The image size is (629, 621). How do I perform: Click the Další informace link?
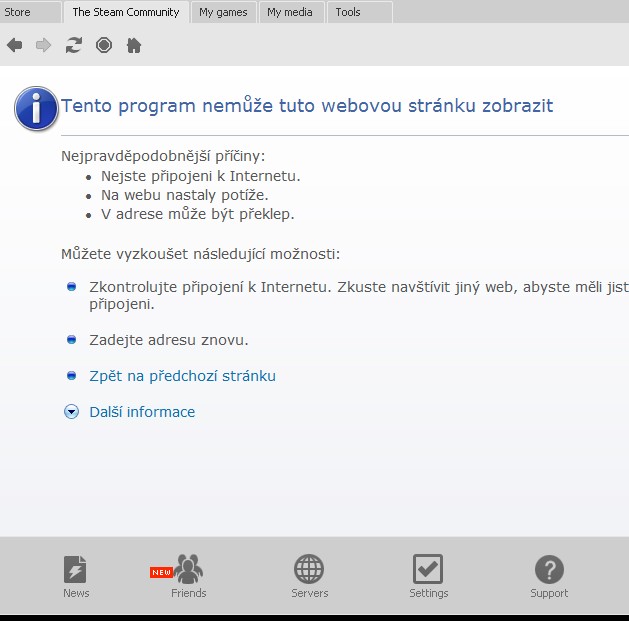point(142,412)
